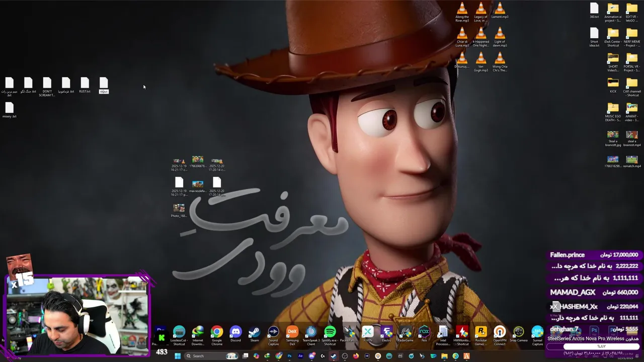Open File Explorer from the taskbar
Image resolution: width=644 pixels, height=362 pixels.
(x=444, y=356)
